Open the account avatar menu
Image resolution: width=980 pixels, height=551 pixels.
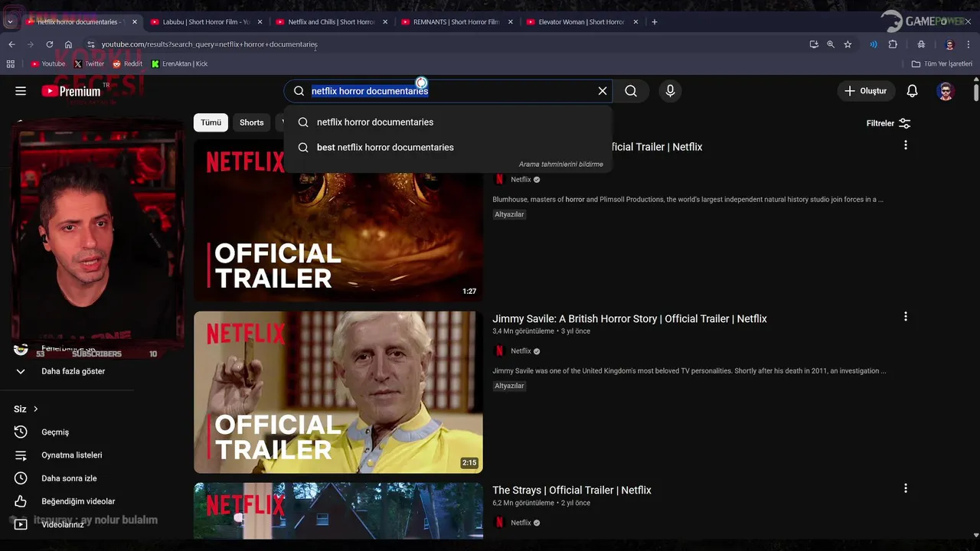tap(946, 91)
